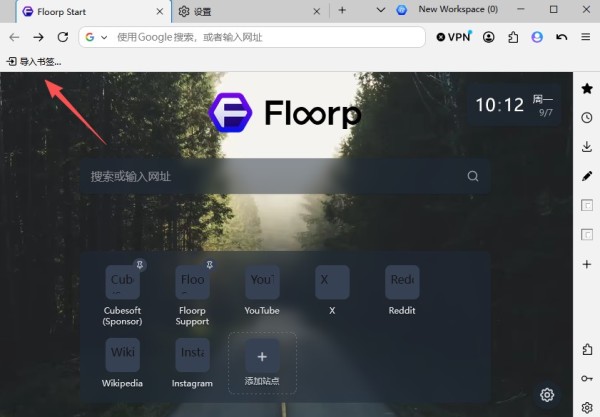Open a new tab with plus button

[342, 10]
